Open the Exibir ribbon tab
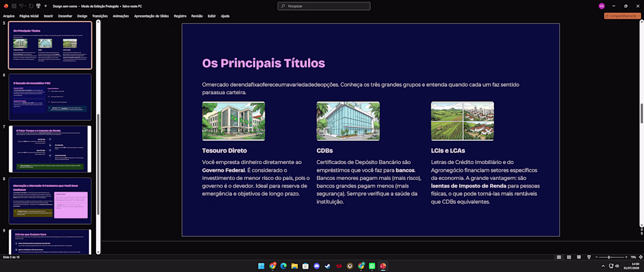644x272 pixels. click(211, 16)
